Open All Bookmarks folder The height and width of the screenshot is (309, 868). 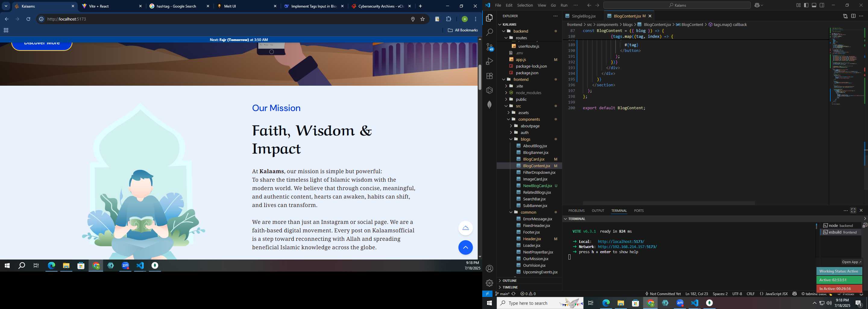pos(463,30)
